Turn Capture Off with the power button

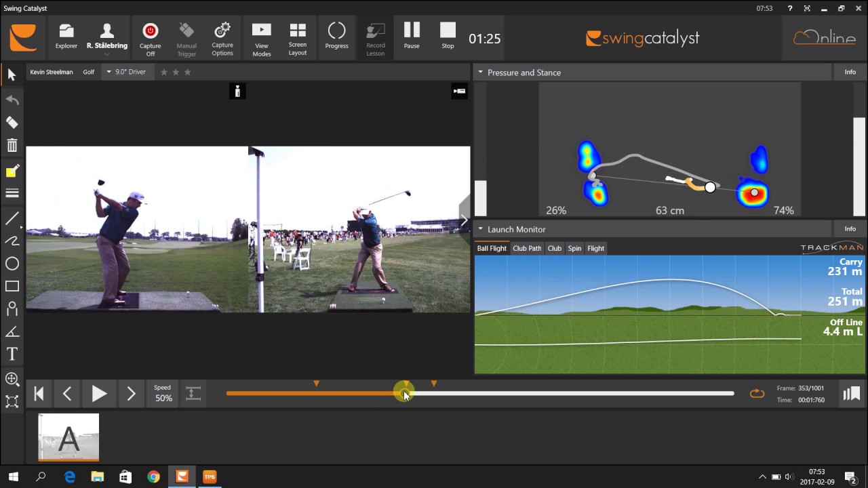click(x=151, y=38)
